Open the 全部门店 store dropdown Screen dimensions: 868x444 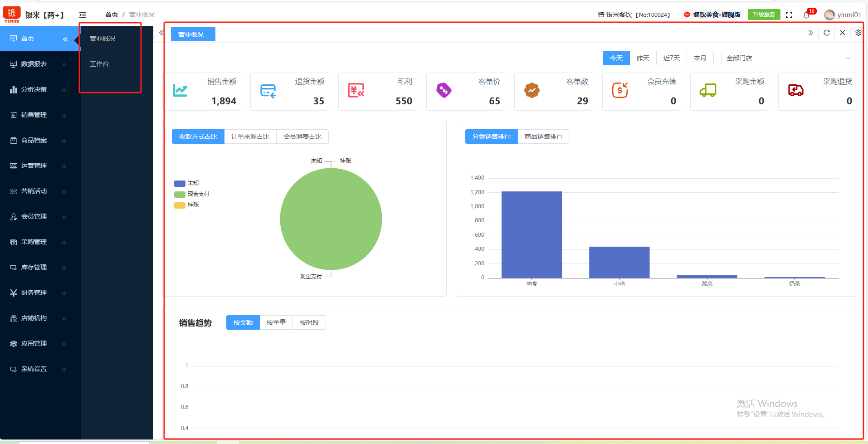pos(788,58)
